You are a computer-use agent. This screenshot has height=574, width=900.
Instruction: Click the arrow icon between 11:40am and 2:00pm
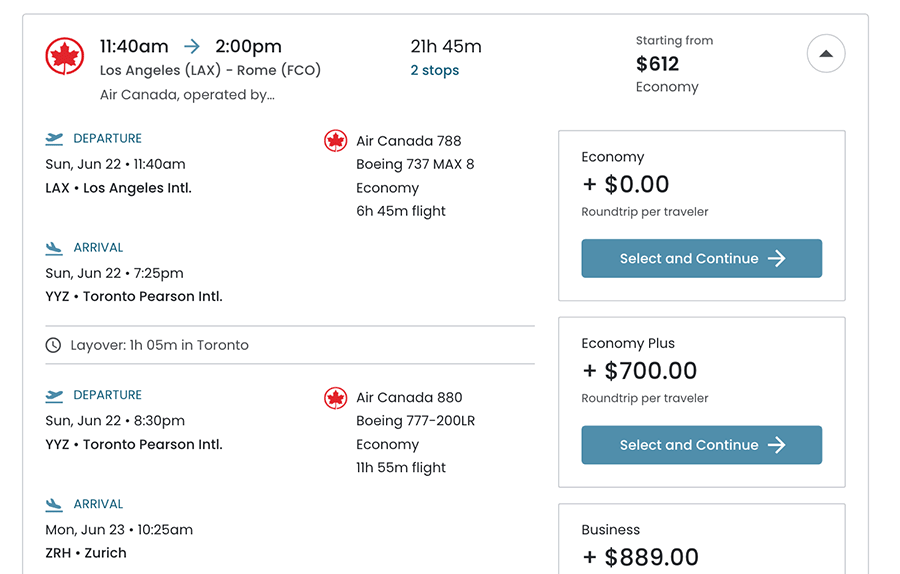pyautogui.click(x=192, y=46)
